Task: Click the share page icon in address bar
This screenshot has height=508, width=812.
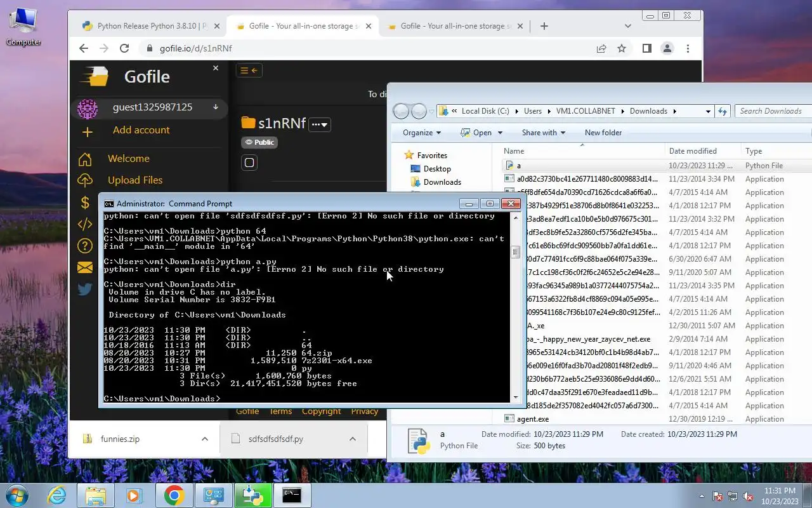Action: tap(601, 48)
